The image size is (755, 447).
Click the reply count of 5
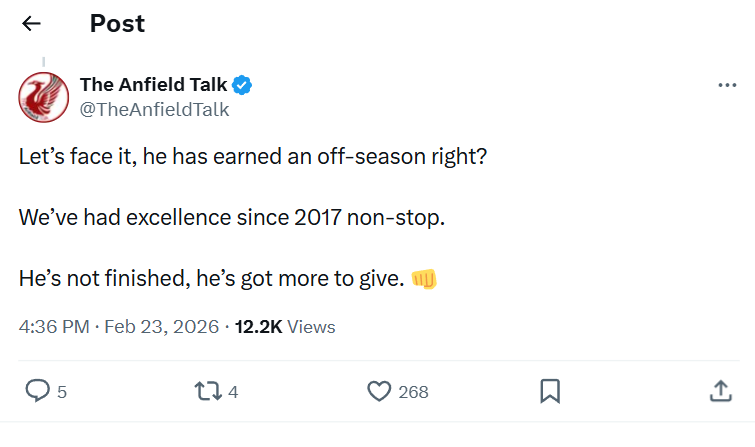coord(62,392)
